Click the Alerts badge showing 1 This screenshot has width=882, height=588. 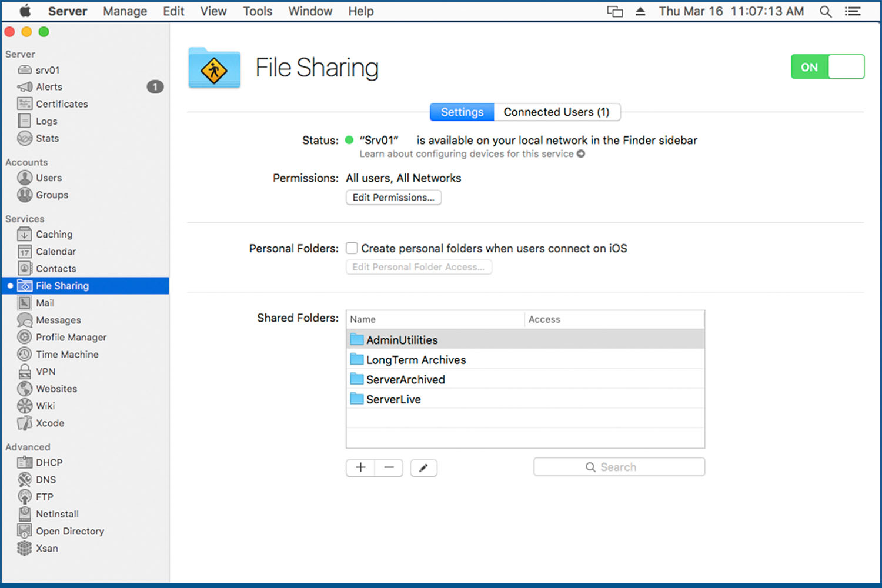click(155, 87)
